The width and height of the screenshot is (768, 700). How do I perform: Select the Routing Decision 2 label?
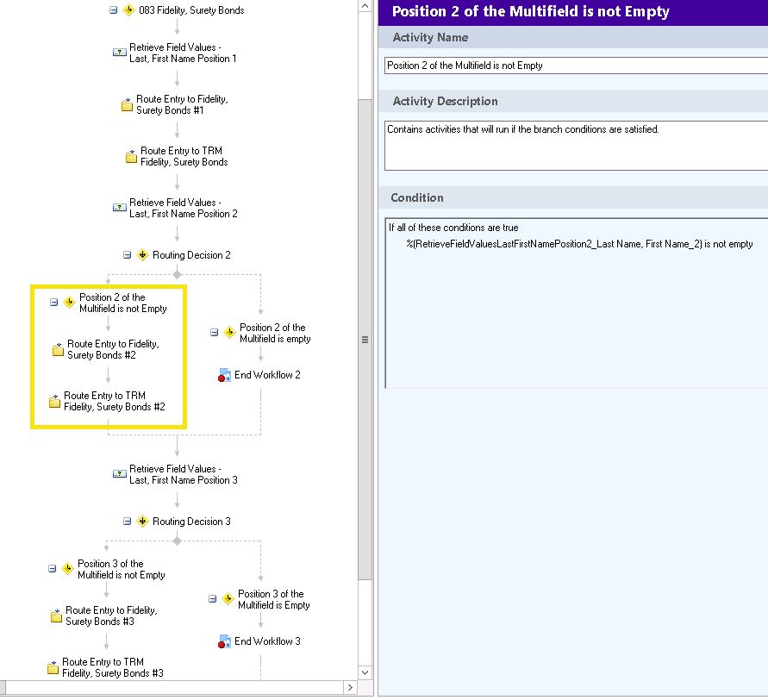pos(191,254)
